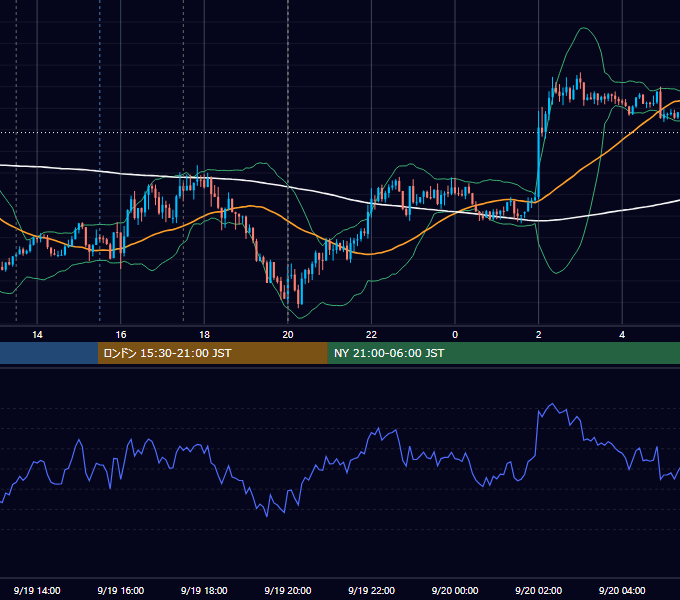The width and height of the screenshot is (680, 600).
Task: Click the 9/19 20:00 label on the bottom axis
Action: (288, 590)
